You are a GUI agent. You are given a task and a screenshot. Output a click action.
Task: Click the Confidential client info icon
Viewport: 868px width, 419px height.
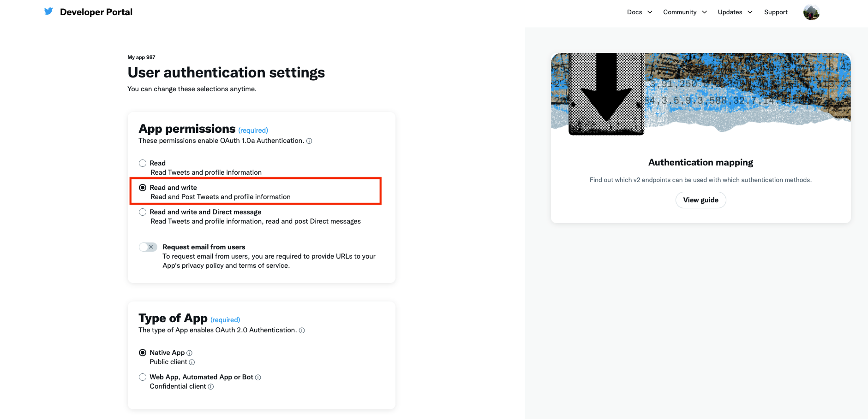[x=211, y=387]
